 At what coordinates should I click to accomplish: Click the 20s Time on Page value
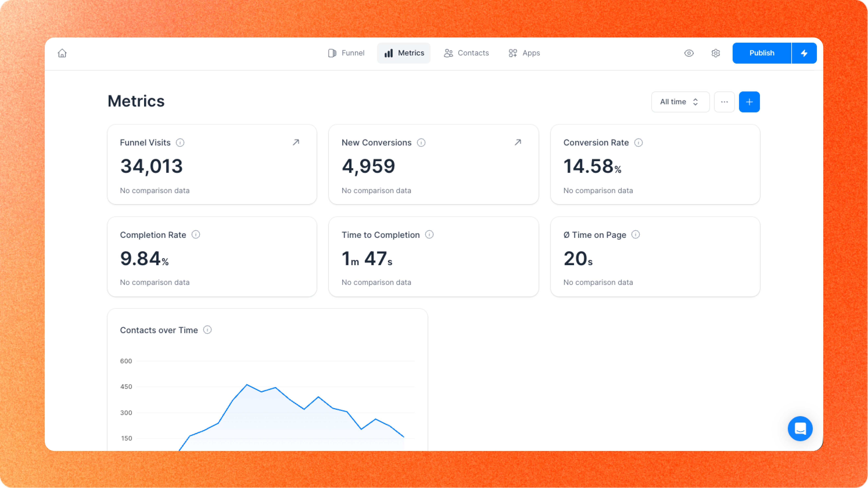pos(578,259)
